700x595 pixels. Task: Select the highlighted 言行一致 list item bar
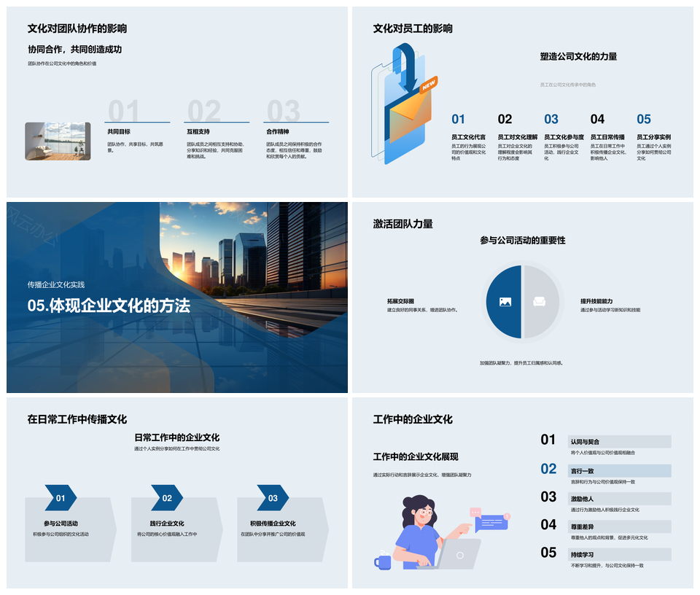pyautogui.click(x=619, y=471)
